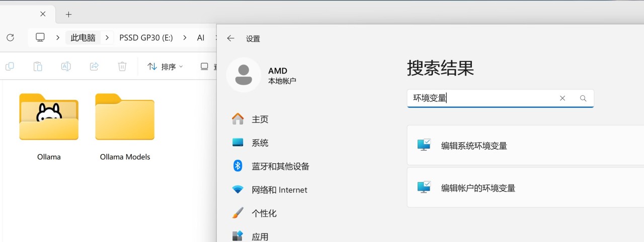644x242 pixels.
Task: Open 编辑帐户的环境变量 search result
Action: 478,188
